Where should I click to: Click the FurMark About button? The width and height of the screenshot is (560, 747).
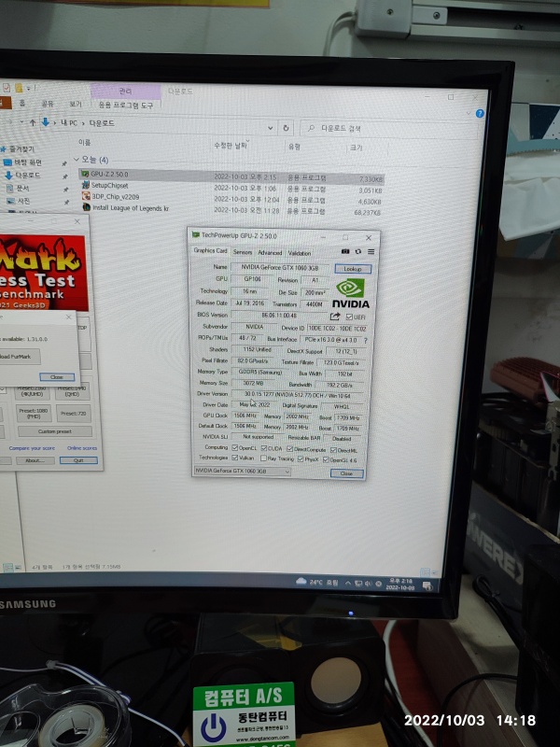click(x=35, y=460)
